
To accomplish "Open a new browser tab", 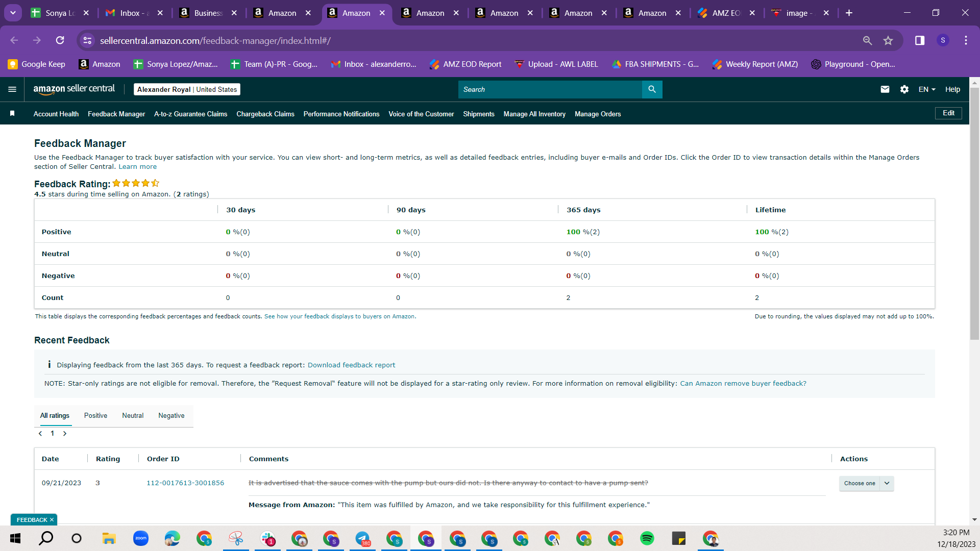I will [x=849, y=13].
